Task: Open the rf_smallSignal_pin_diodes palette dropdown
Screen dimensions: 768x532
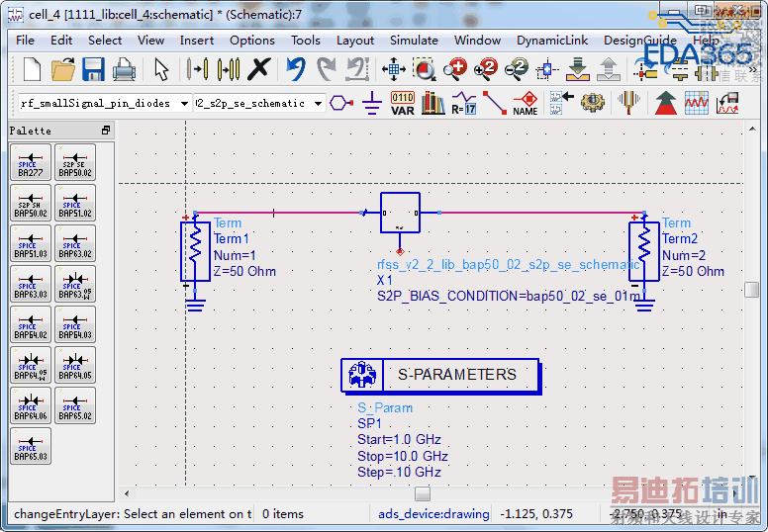Action: point(184,103)
